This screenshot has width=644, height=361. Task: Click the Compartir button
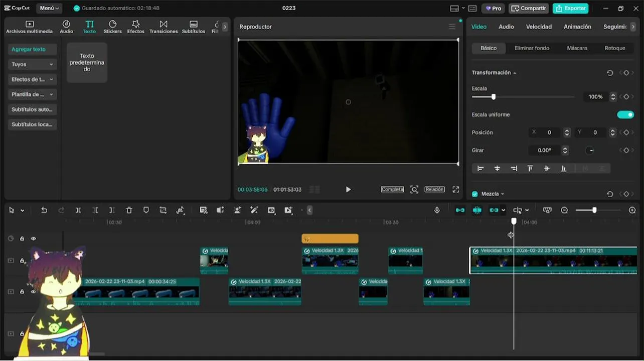click(529, 8)
